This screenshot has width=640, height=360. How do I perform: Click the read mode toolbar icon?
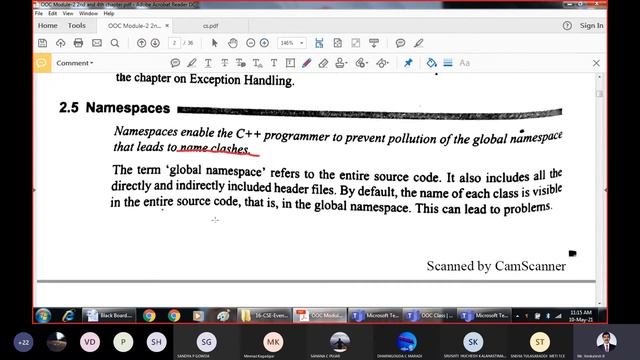[x=374, y=43]
